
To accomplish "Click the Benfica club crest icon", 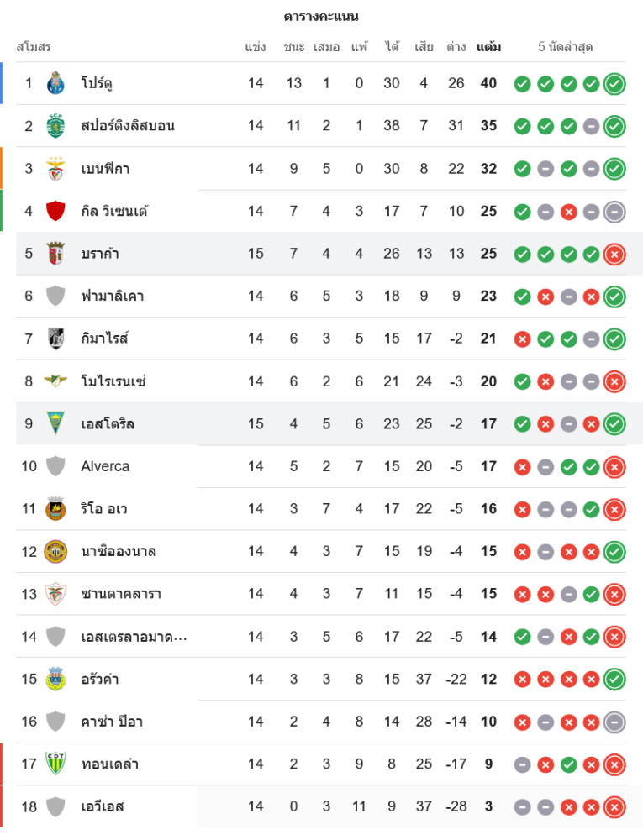I will click(x=55, y=168).
